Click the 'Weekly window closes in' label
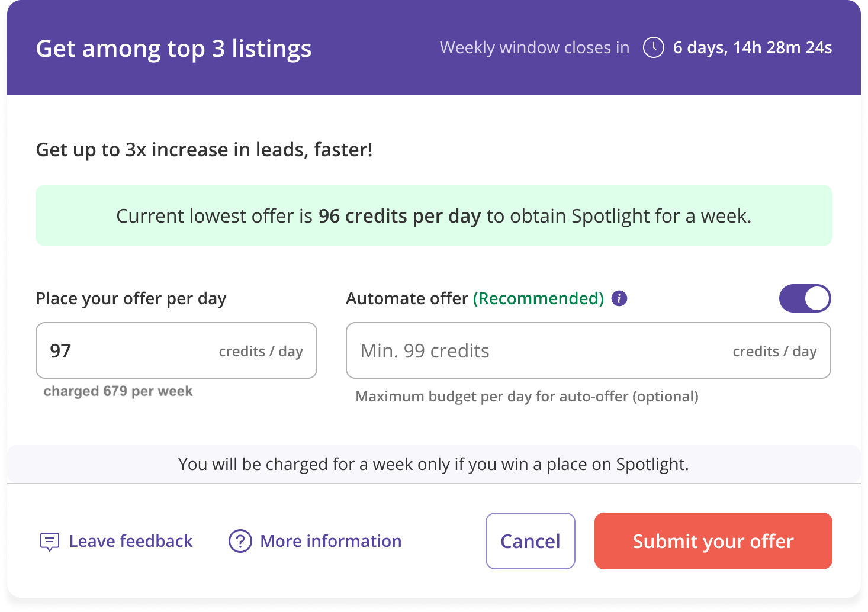 (535, 47)
